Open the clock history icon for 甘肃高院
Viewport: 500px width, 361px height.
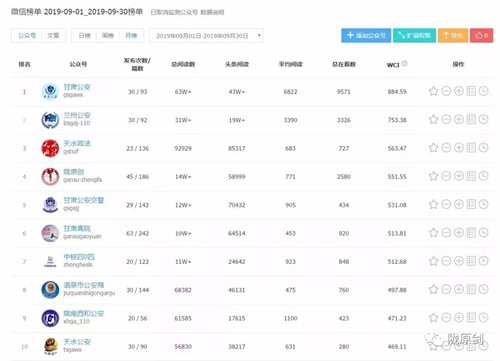pyautogui.click(x=483, y=233)
